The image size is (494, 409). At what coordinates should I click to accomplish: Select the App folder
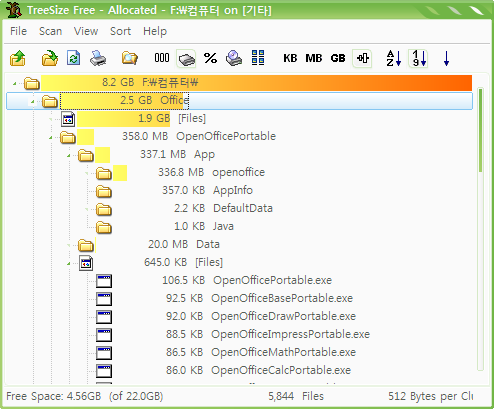point(204,154)
